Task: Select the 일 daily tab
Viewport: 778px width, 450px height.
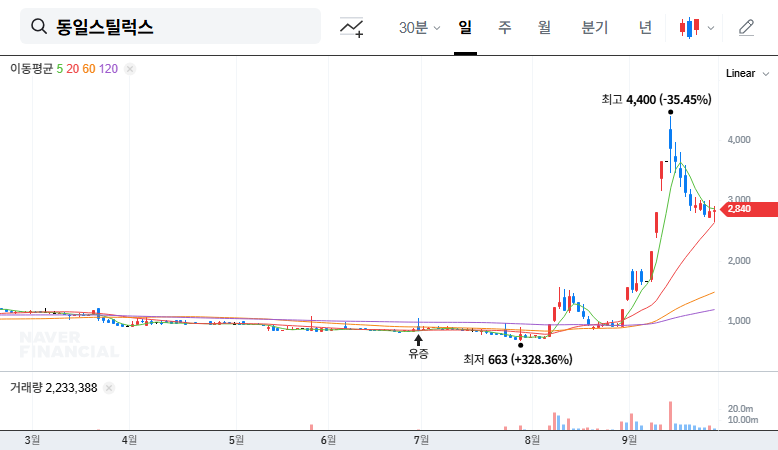Action: click(465, 27)
